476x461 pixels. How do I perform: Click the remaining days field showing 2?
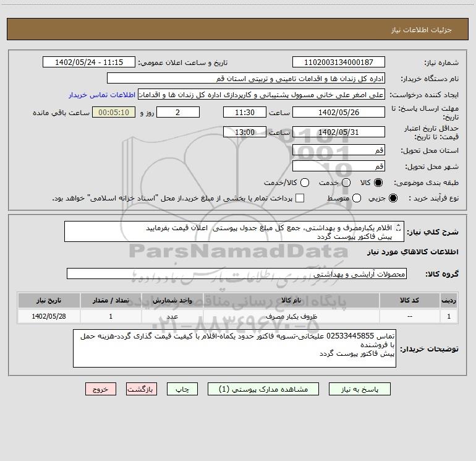coord(178,112)
